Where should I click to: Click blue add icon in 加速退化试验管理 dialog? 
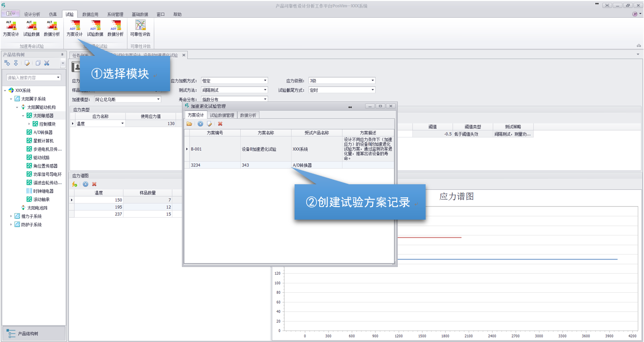click(x=200, y=124)
